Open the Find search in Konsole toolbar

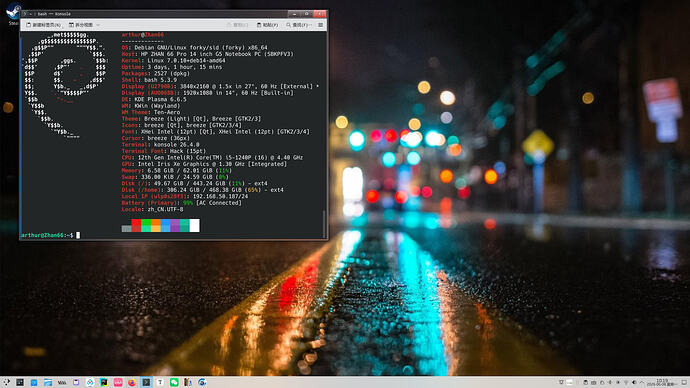click(x=299, y=25)
